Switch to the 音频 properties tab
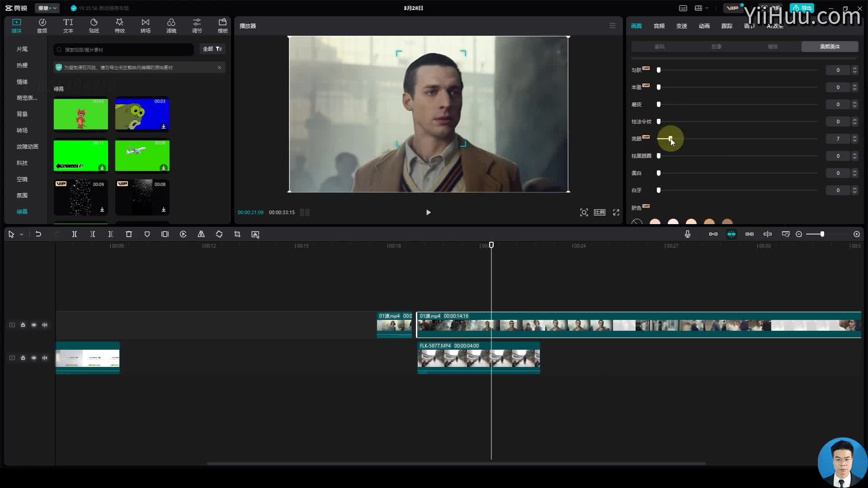The width and height of the screenshot is (868, 488). (x=659, y=26)
